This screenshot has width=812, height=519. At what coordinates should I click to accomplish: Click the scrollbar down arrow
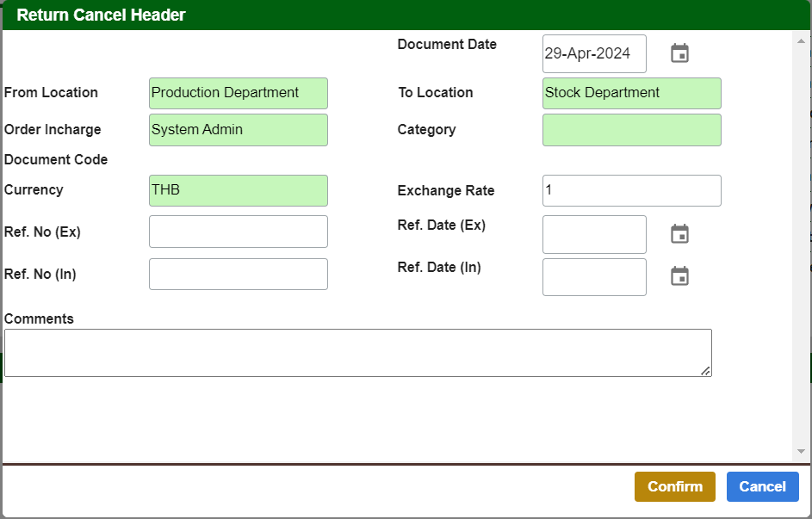801,451
